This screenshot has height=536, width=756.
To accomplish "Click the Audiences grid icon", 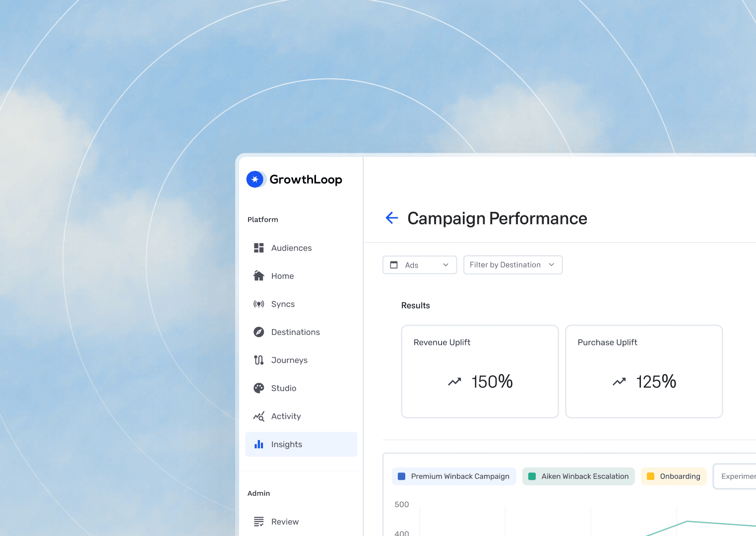I will click(x=258, y=248).
